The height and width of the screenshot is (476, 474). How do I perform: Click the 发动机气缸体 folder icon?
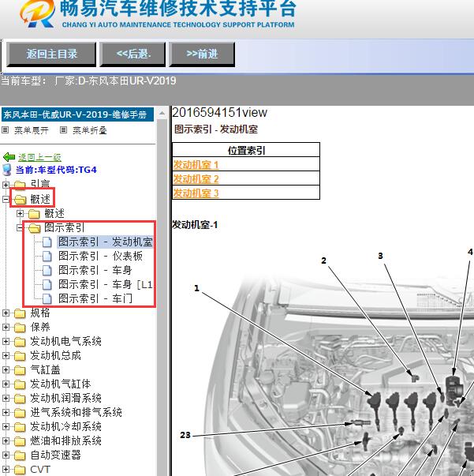point(20,384)
